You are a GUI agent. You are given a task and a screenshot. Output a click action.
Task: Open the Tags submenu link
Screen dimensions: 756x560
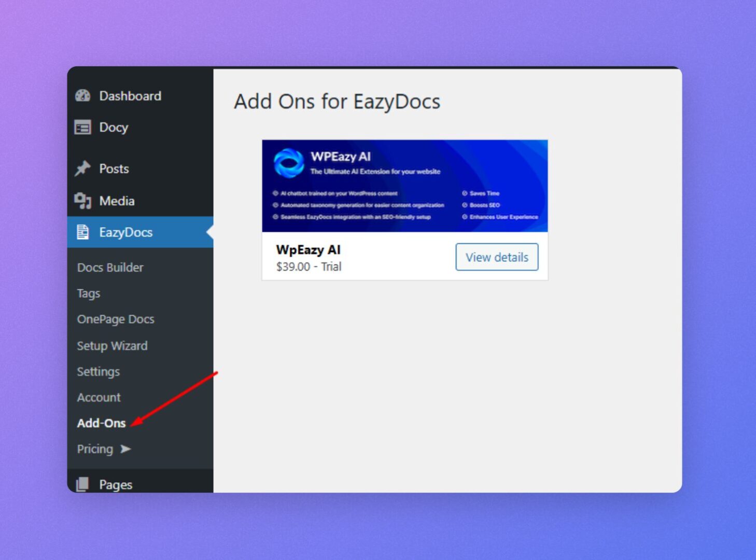point(89,293)
